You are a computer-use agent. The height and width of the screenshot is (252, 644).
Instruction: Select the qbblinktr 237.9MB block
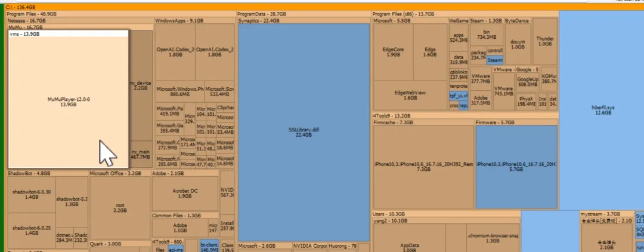tap(459, 75)
